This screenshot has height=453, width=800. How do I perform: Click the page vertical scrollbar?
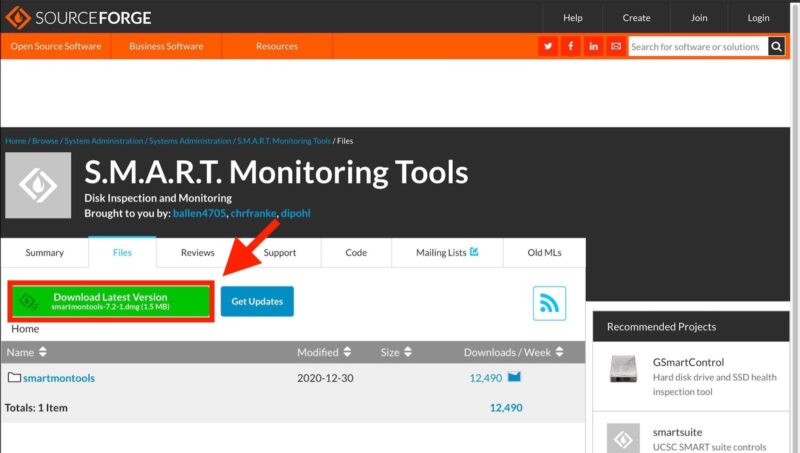(x=795, y=226)
